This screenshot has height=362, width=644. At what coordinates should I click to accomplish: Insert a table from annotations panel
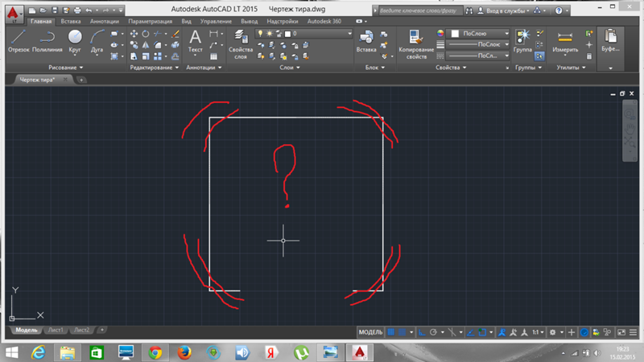(213, 56)
